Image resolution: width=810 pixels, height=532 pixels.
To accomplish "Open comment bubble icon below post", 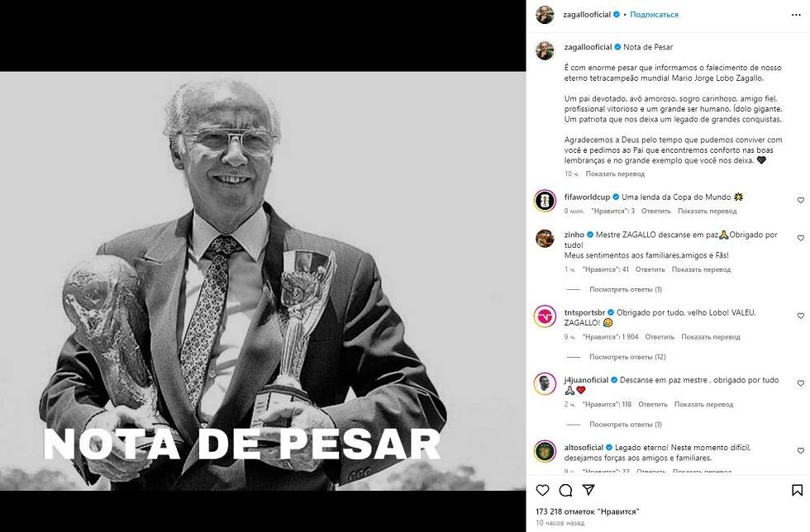I will pyautogui.click(x=565, y=490).
